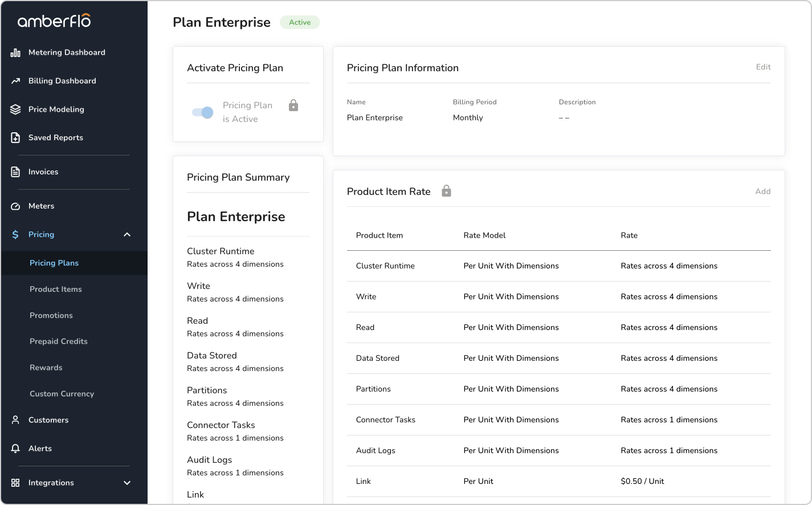Go to Prepaid Credits submenu item
The width and height of the screenshot is (812, 505).
click(59, 341)
